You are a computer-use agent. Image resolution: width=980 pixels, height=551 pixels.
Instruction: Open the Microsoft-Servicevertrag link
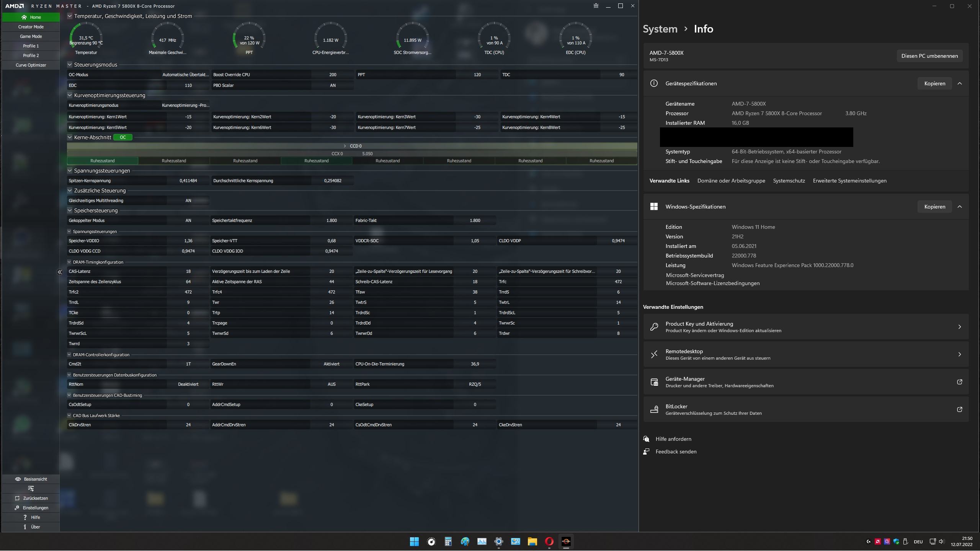(695, 275)
